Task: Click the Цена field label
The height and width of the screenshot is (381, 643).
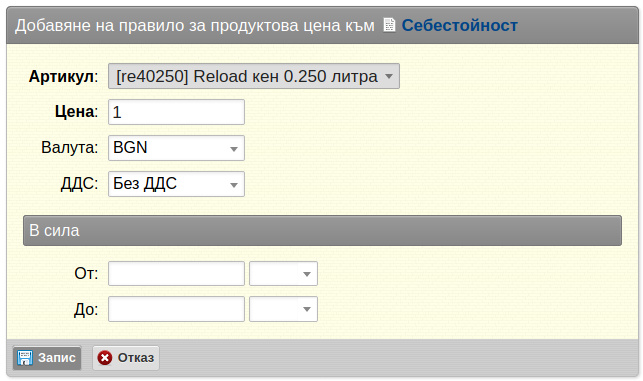Action: [77, 112]
